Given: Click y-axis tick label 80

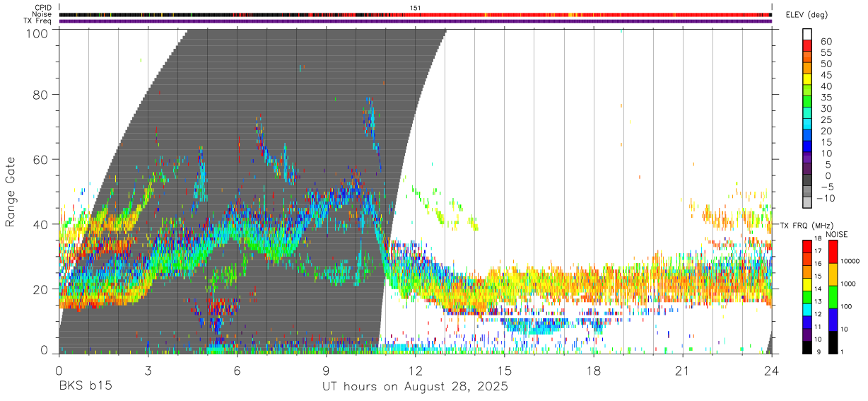Looking at the screenshot, I should point(42,95).
